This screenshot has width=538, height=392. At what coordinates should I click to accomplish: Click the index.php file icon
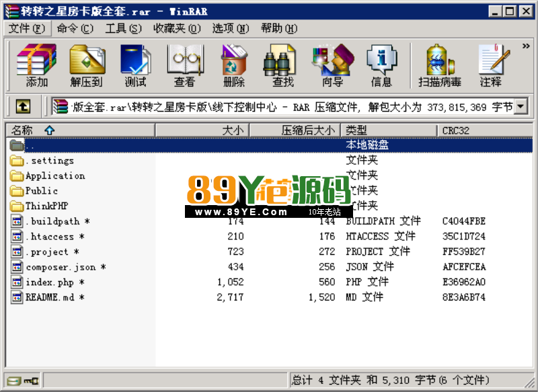pos(17,282)
